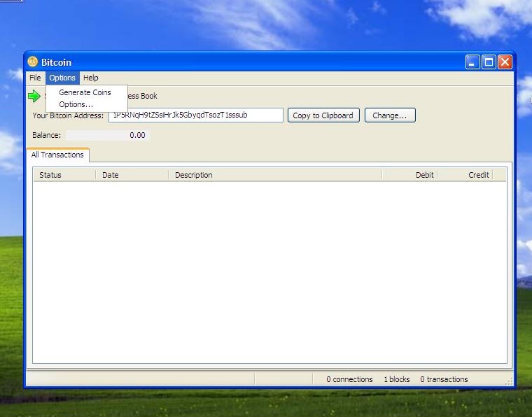Click the green Send Coins arrow icon

pos(34,96)
